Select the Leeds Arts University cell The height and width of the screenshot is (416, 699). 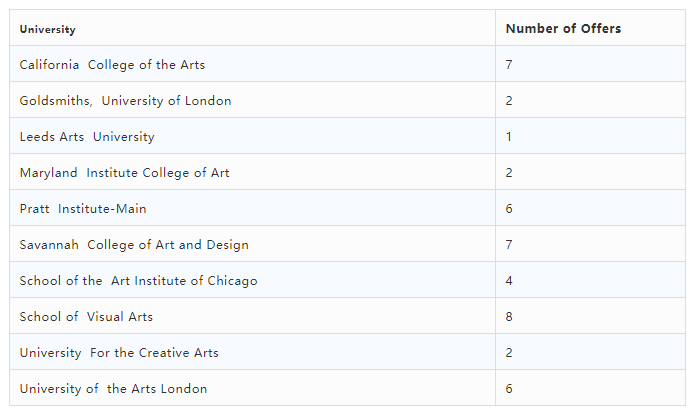pyautogui.click(x=87, y=137)
